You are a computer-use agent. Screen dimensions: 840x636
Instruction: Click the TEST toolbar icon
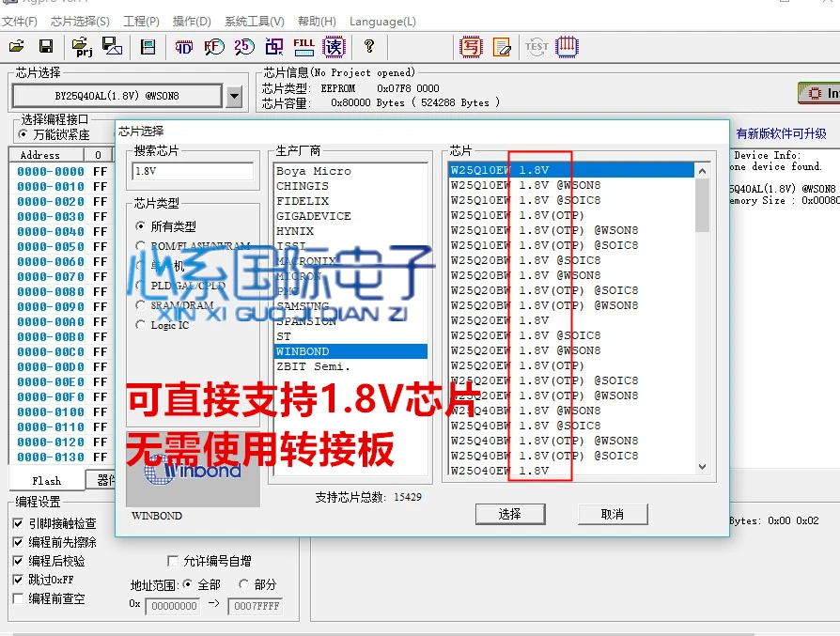point(537,47)
